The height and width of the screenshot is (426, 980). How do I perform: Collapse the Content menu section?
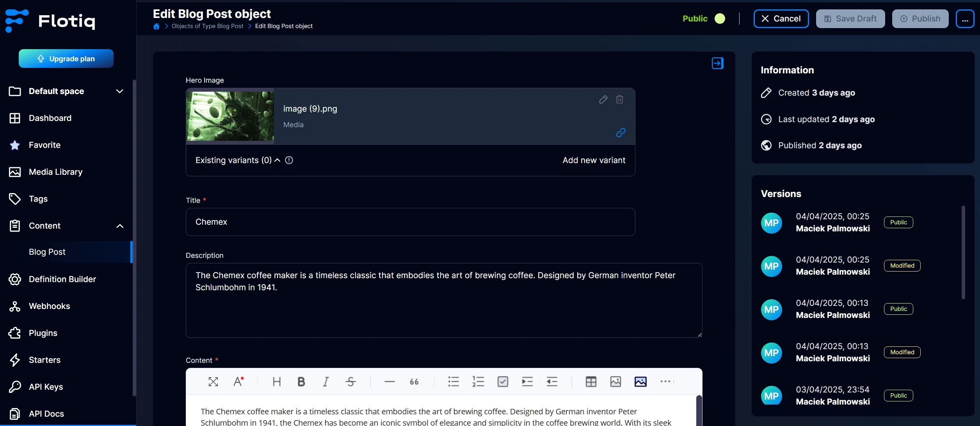click(119, 226)
